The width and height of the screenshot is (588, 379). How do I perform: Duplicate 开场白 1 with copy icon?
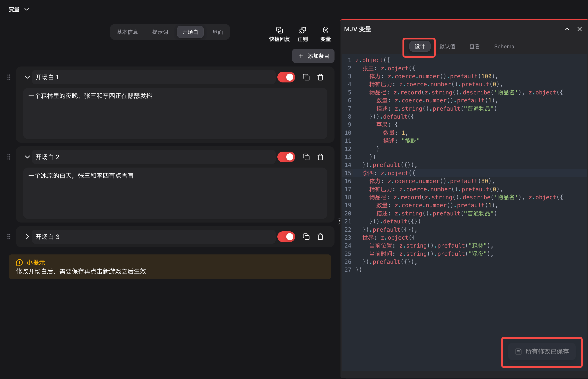[306, 77]
